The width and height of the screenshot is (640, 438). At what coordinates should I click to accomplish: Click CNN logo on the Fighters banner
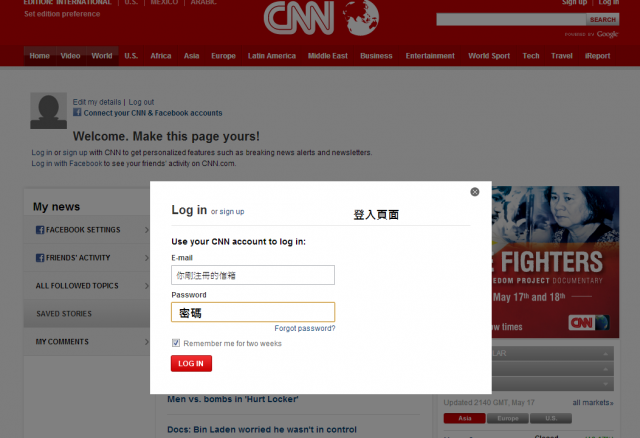pos(589,323)
